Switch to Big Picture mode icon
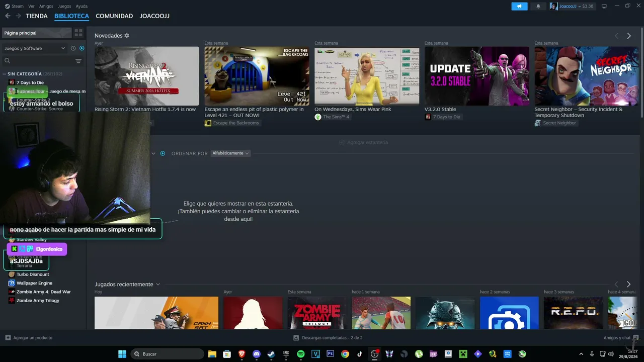The width and height of the screenshot is (644, 362). point(604,6)
